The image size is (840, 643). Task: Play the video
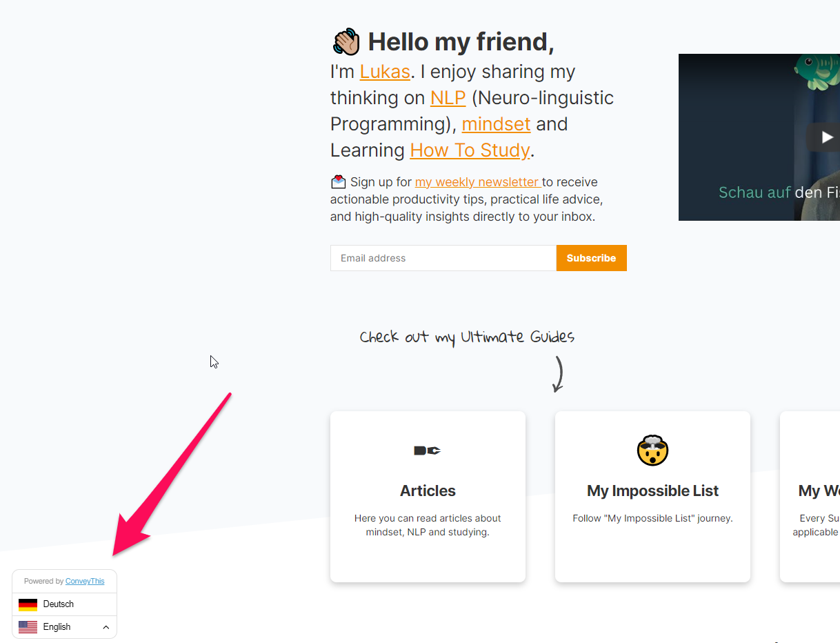pos(827,137)
